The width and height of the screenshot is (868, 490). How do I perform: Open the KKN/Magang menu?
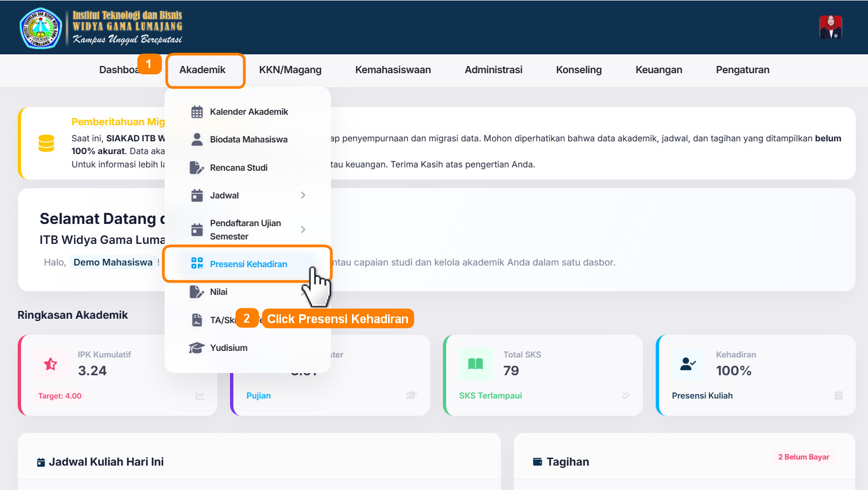tap(290, 70)
